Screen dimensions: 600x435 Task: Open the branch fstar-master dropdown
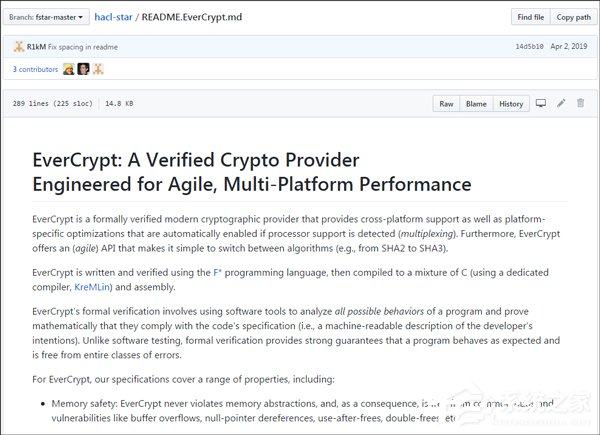[49, 17]
